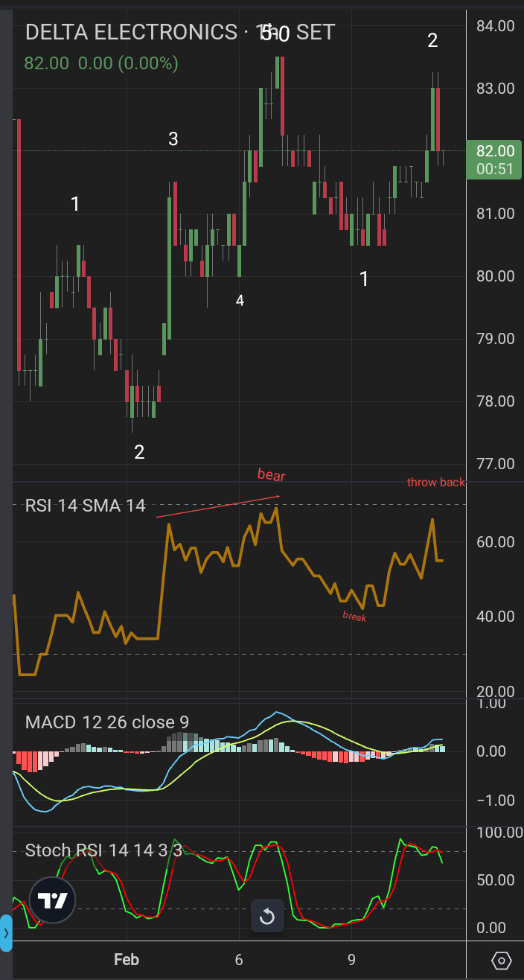Click the '6' date label on time axis
Viewport: 524px width, 980px height.
(239, 960)
